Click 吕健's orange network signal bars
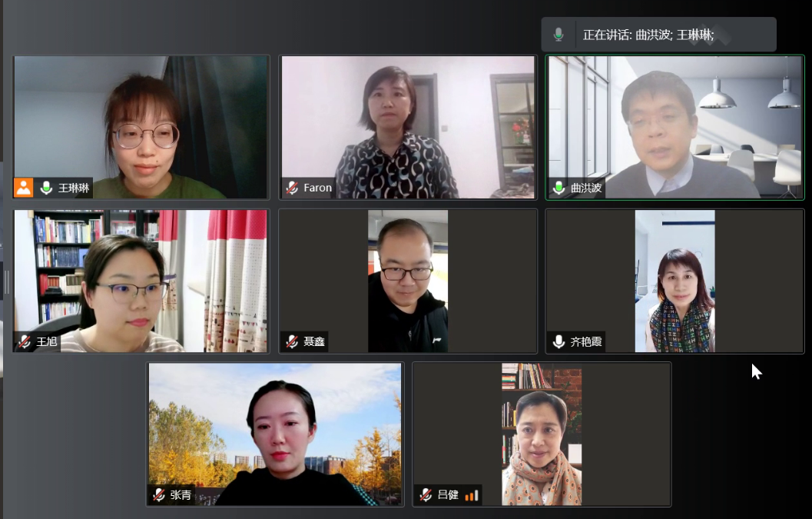 471,495
